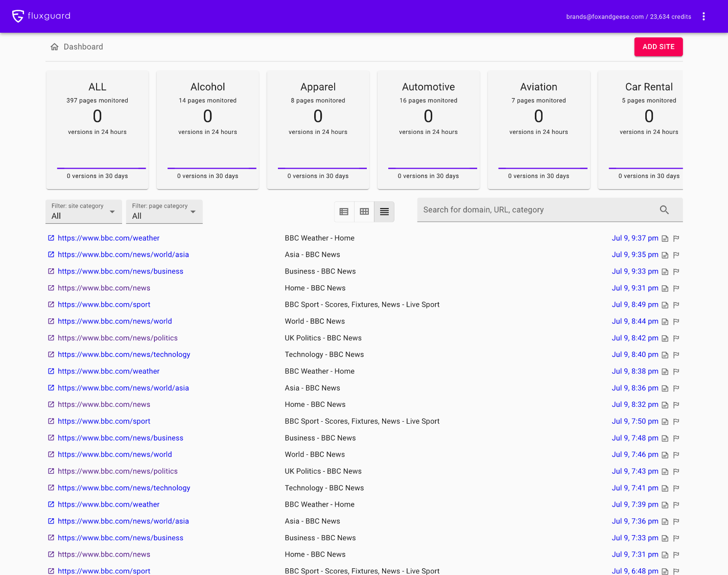Click flag icon beside Jul 9, 7:46 pm

point(676,455)
